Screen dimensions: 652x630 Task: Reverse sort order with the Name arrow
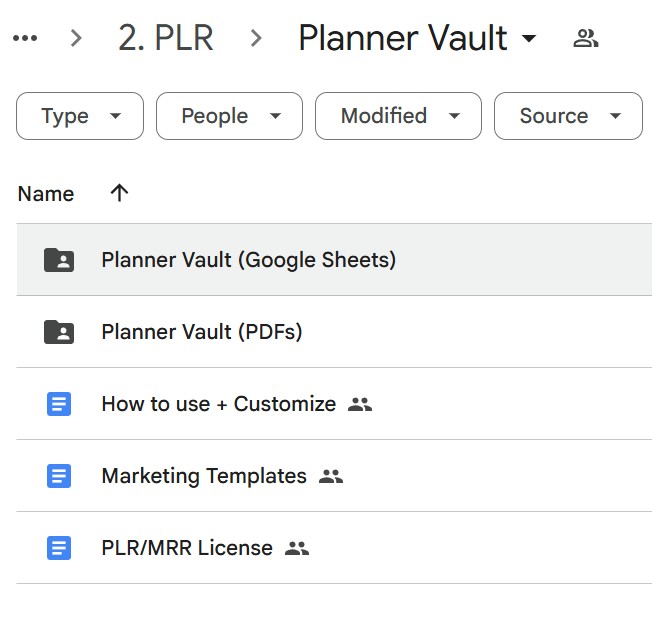(119, 193)
